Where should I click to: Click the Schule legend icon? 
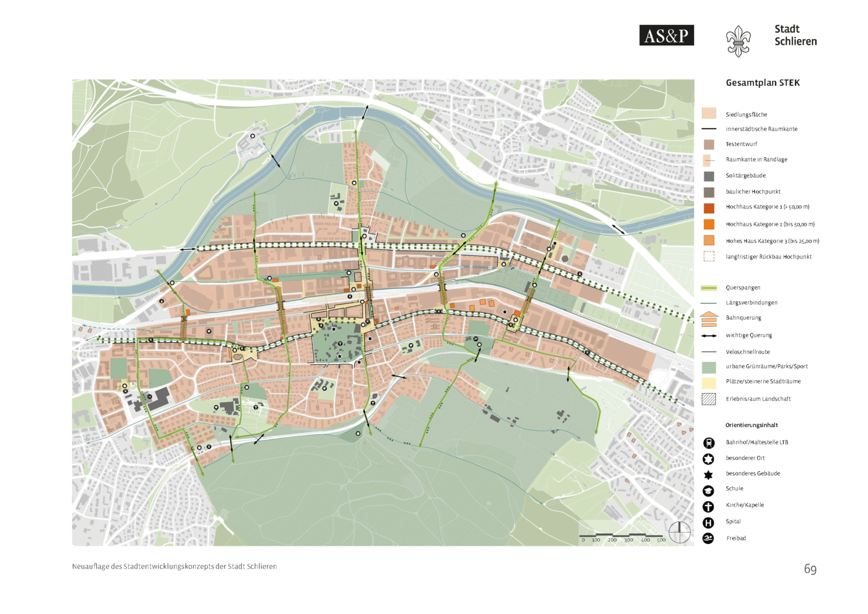709,491
